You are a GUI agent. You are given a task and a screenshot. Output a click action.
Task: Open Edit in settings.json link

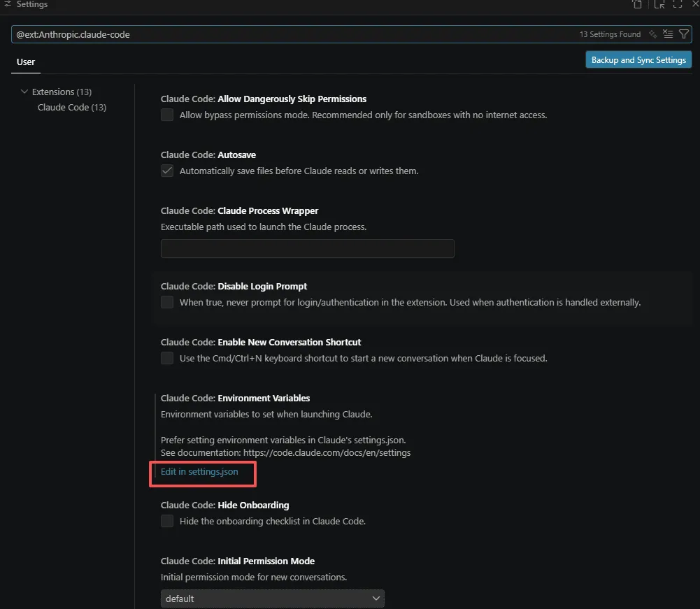tap(199, 471)
